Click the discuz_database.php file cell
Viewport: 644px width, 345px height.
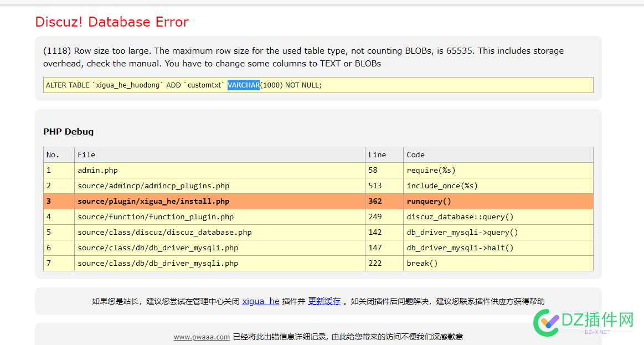[220, 233]
